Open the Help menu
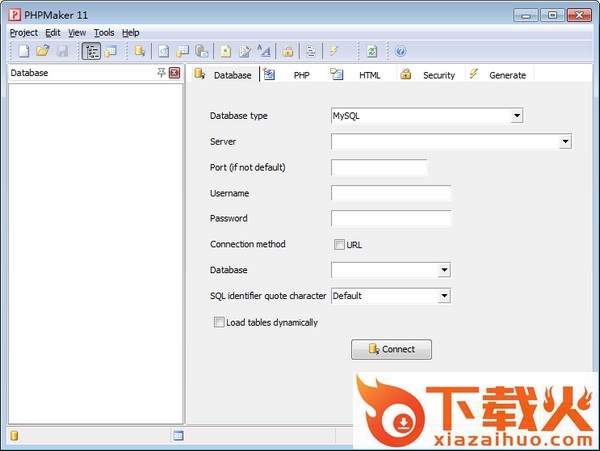This screenshot has height=451, width=600. [x=130, y=33]
